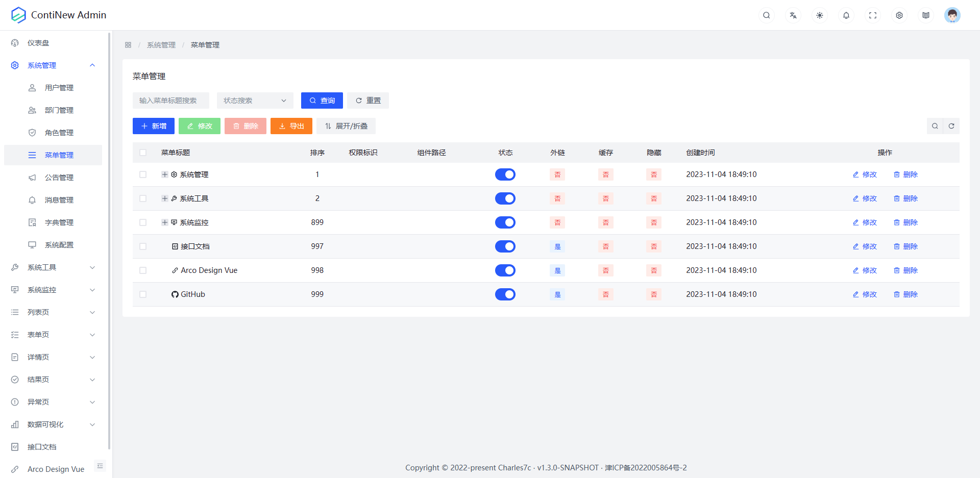This screenshot has width=980, height=478.
Task: Click the header search magnifier icon
Action: point(766,15)
